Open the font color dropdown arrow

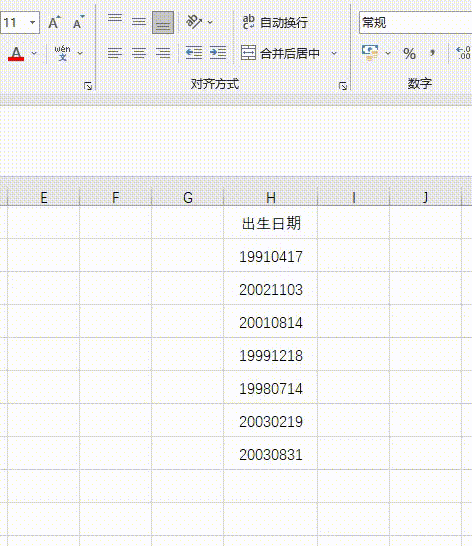coord(34,53)
